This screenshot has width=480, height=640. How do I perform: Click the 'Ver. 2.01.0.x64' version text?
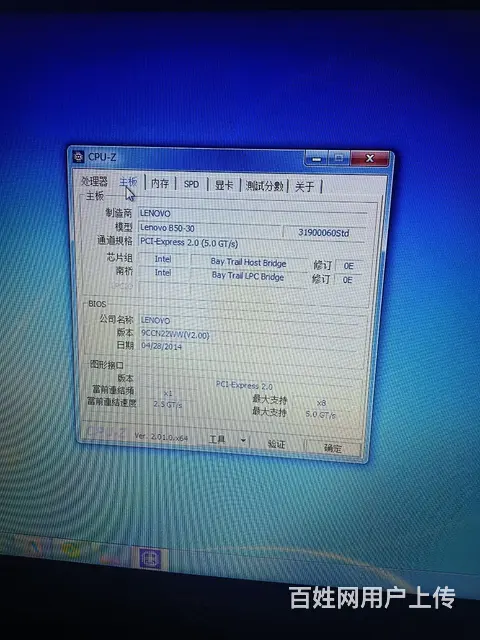tap(161, 437)
